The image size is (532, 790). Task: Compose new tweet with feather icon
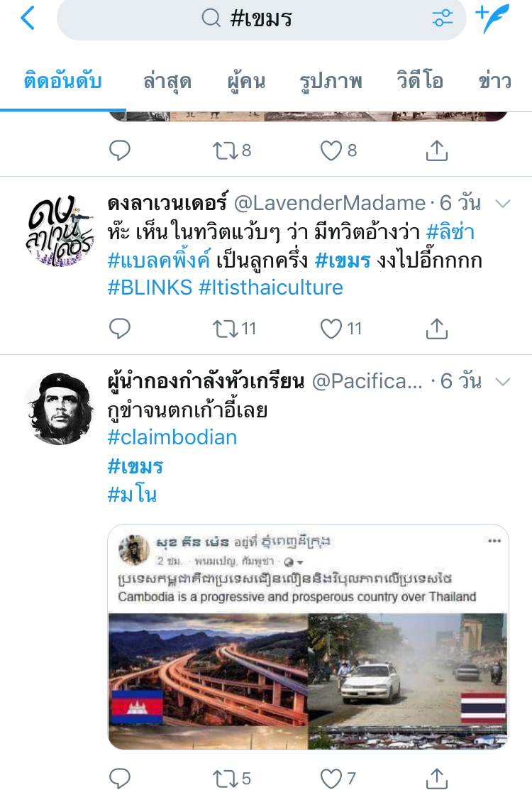492,18
